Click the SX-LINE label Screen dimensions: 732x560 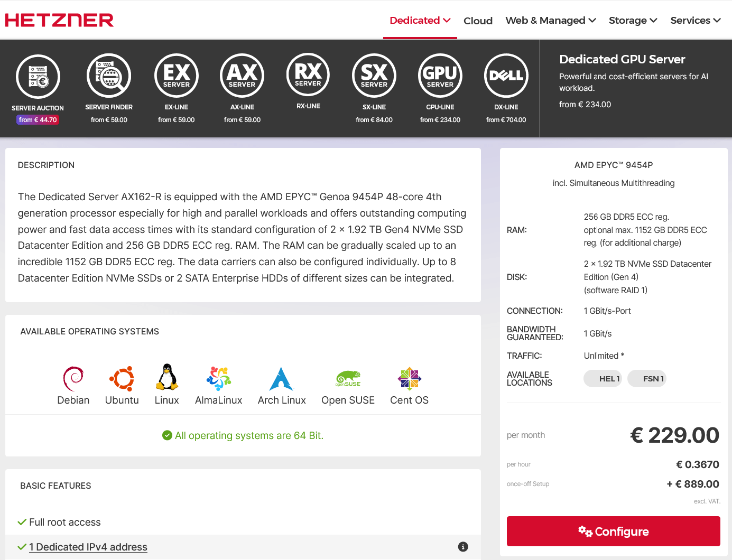click(x=374, y=107)
